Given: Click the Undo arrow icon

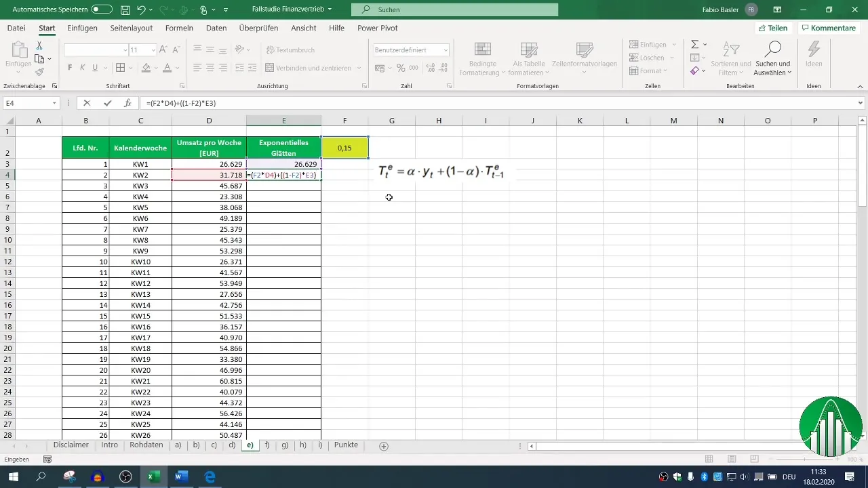Looking at the screenshot, I should click(141, 9).
